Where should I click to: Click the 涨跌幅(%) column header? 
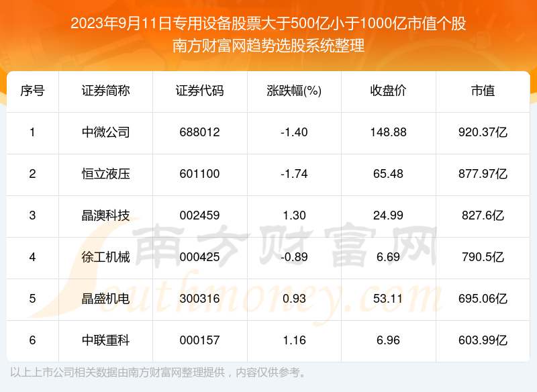coord(294,91)
